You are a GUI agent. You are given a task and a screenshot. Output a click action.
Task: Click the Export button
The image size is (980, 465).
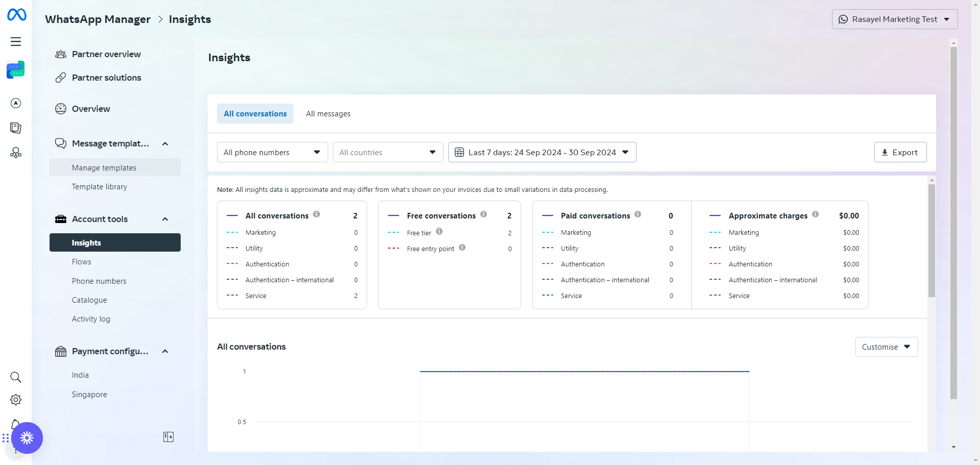(900, 152)
